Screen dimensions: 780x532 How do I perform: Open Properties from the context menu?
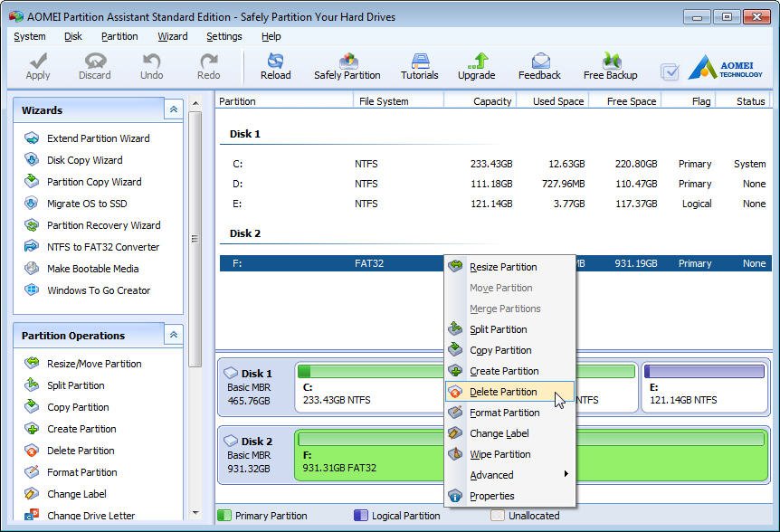pyautogui.click(x=509, y=496)
